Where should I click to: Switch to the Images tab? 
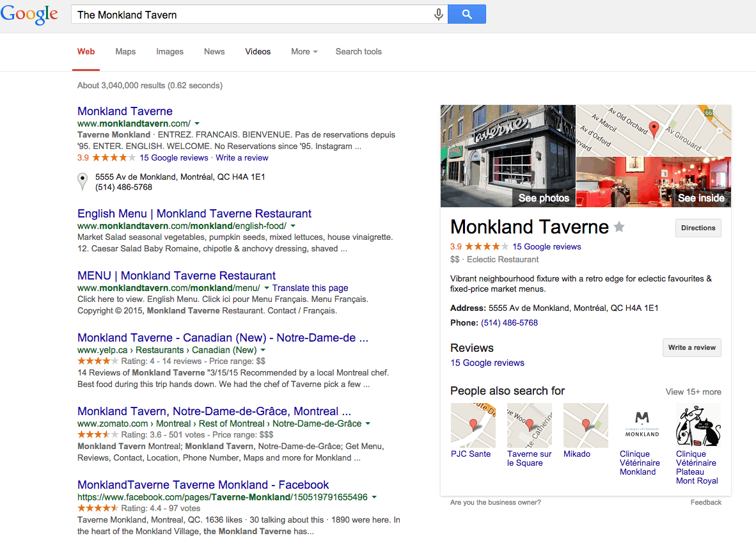click(169, 52)
